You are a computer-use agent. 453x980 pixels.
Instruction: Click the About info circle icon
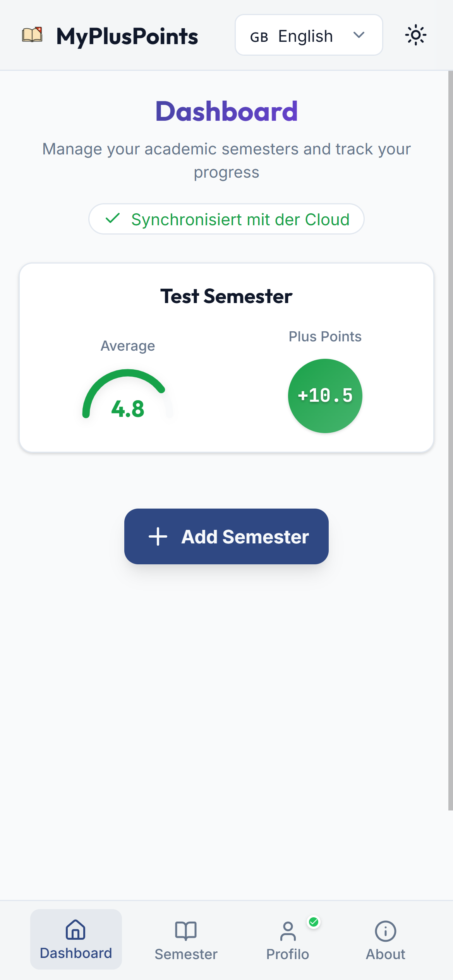point(385,931)
